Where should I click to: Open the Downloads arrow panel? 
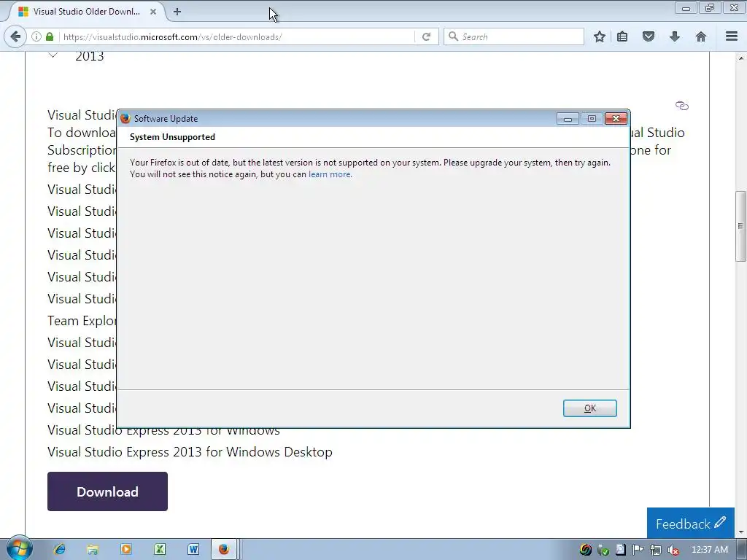pyautogui.click(x=675, y=36)
